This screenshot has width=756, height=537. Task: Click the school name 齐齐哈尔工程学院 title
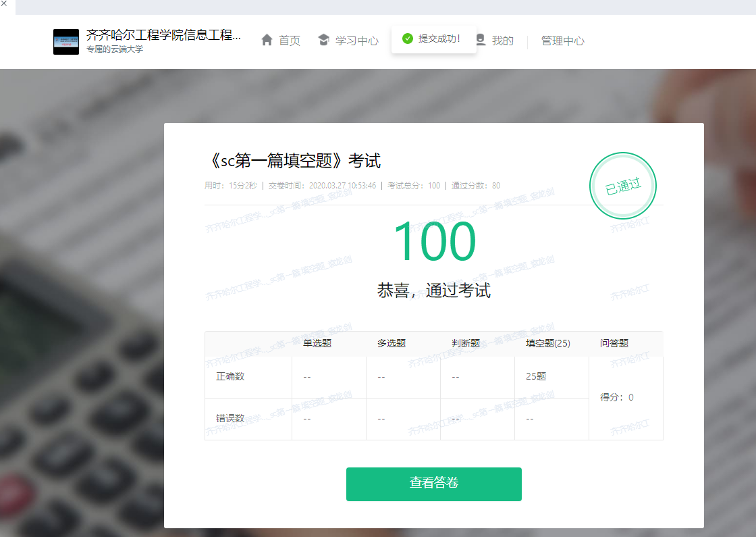click(163, 35)
